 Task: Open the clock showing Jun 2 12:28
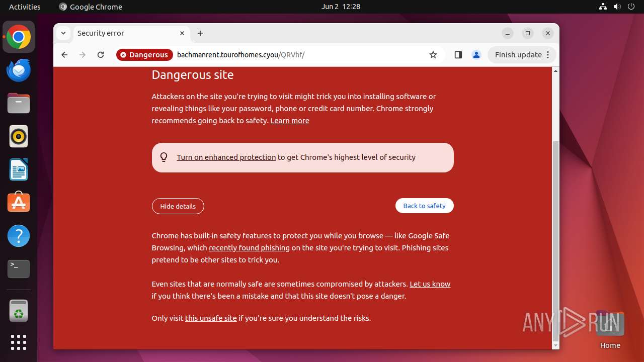[x=341, y=7]
